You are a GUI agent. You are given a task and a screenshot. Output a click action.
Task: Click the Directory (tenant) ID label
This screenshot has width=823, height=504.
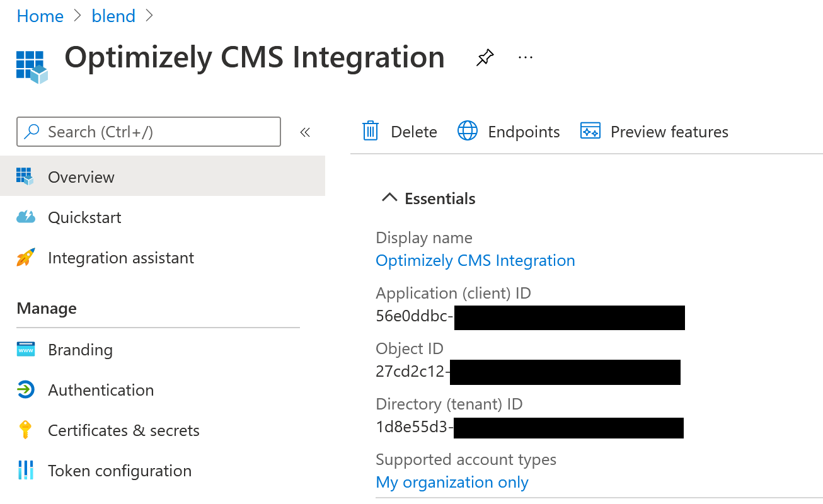[449, 404]
